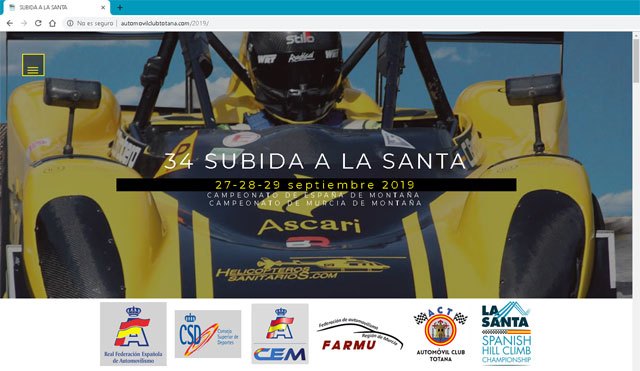Click the 34 SUBIDA A LA SANTA heading
The height and width of the screenshot is (371, 640).
315,161
